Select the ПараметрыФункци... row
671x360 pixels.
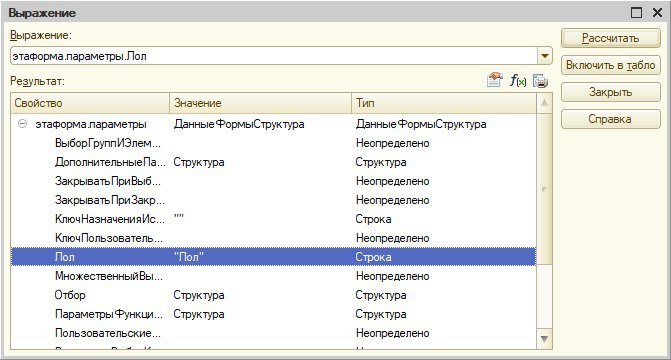273,314
